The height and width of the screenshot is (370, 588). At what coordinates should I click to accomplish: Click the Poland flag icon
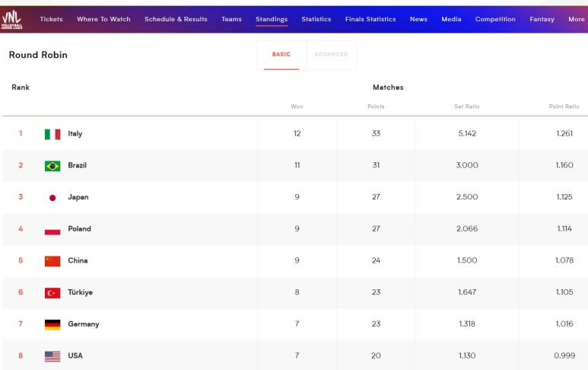coord(52,229)
